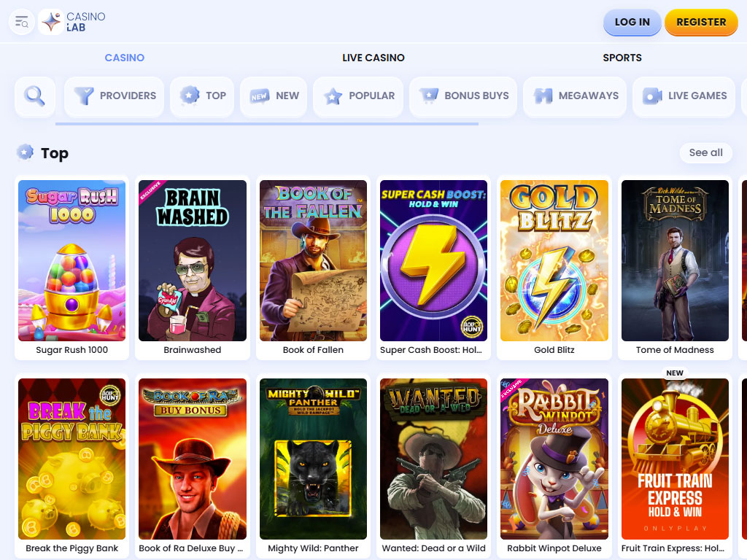Click the 'Rabbit Winpot Deluxe' title text
Screen dimensions: 747x560
click(554, 548)
